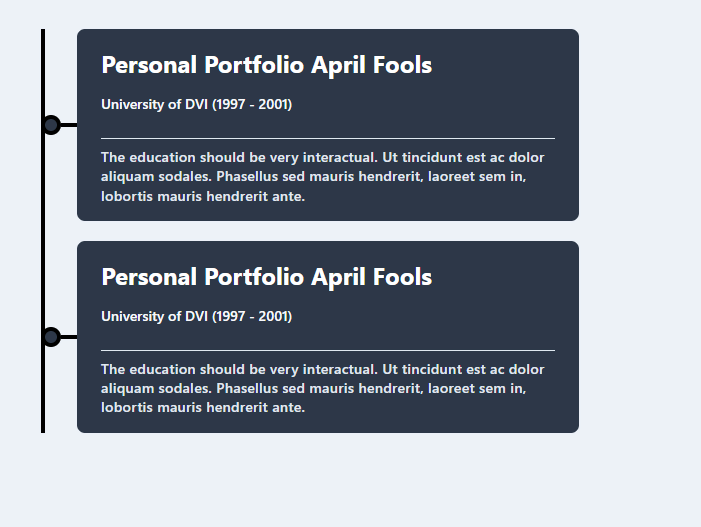Select the first card's Personal Portfolio April Fools heading
This screenshot has height=527, width=701.
tap(266, 65)
